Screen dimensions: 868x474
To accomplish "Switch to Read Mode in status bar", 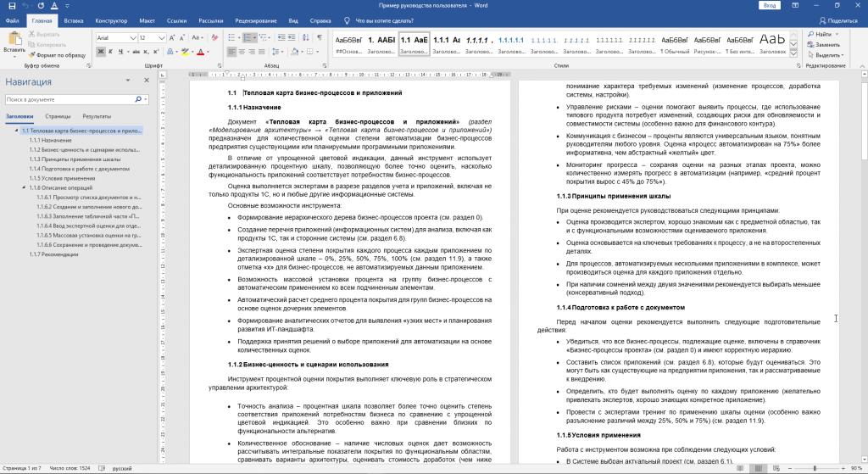I will (740, 468).
